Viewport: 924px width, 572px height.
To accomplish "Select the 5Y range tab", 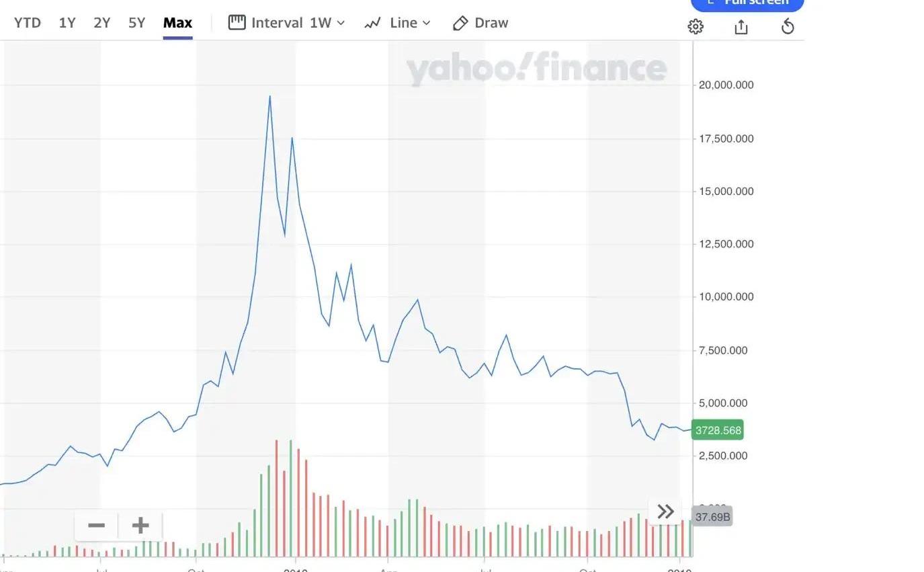I will pos(137,23).
